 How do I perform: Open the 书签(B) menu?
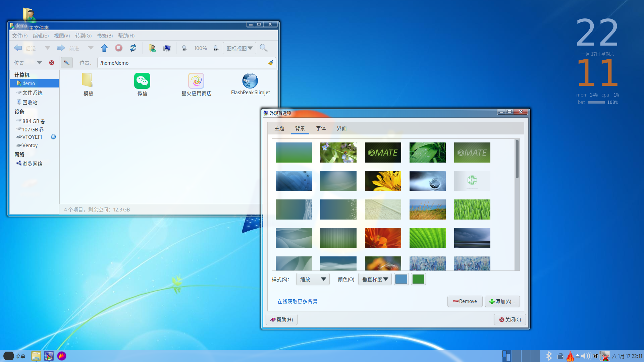[x=105, y=36]
